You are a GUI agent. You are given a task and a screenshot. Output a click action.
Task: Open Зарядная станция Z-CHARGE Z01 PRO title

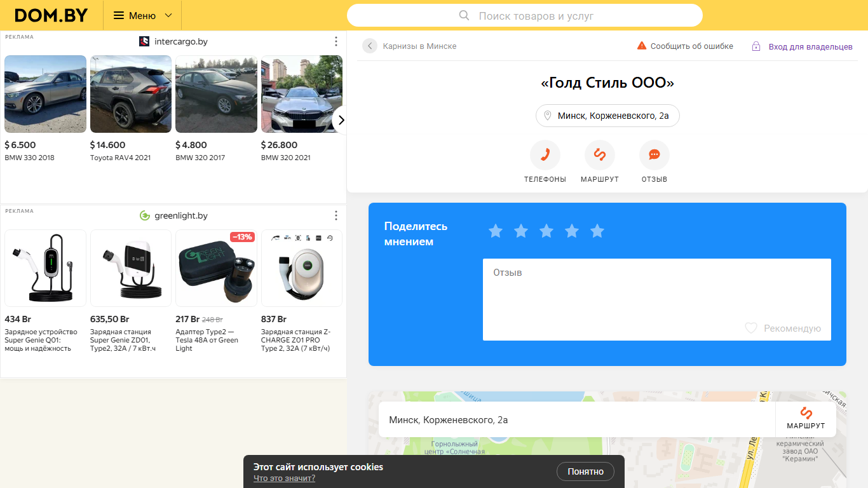296,340
